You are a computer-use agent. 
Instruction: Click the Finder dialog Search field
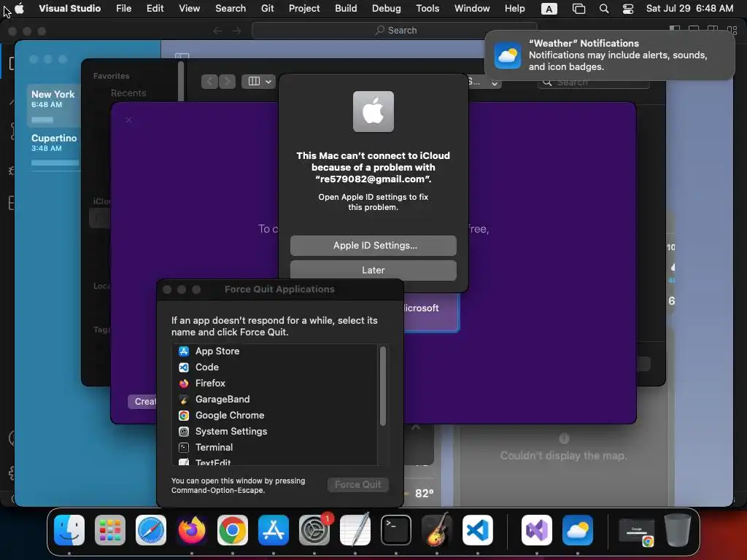[594, 82]
